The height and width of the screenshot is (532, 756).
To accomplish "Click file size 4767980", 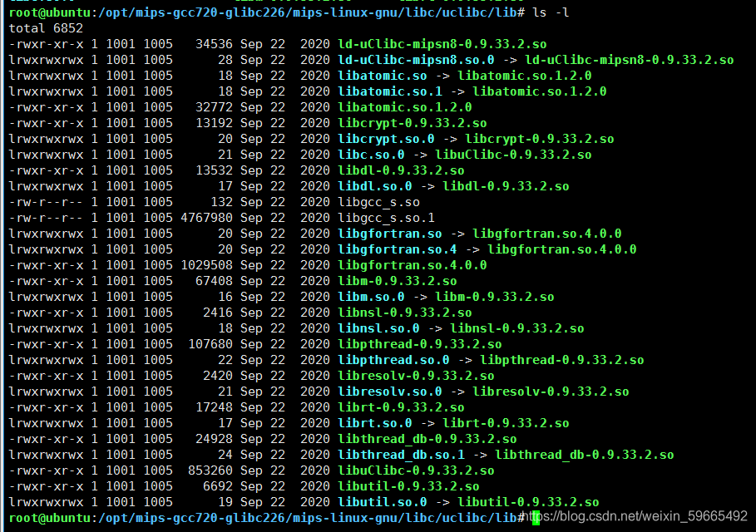I will [206, 219].
